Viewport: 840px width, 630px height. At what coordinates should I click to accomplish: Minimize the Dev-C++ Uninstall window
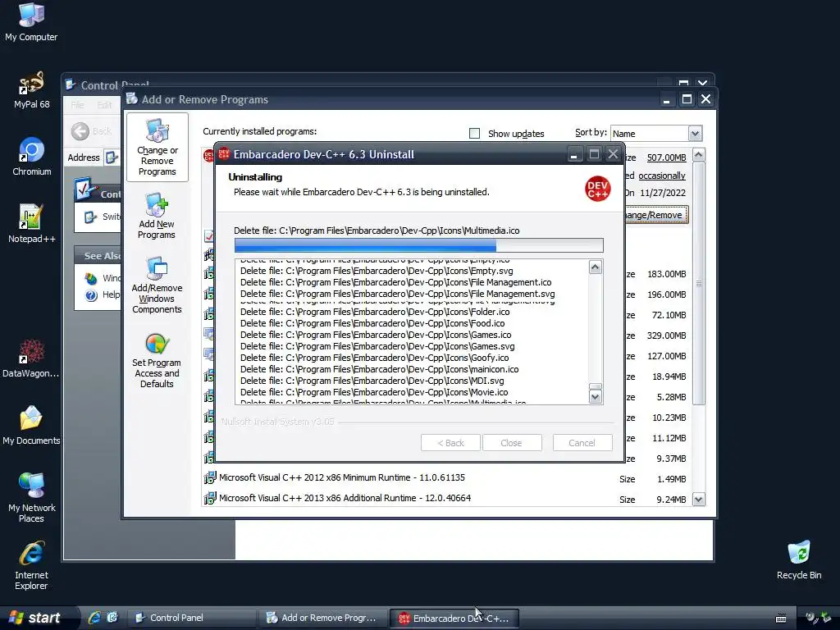573,155
